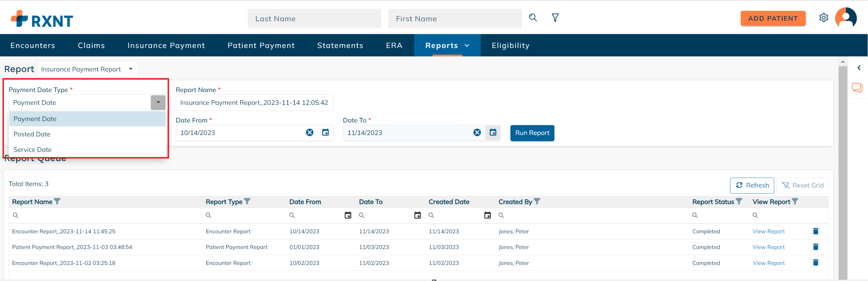This screenshot has width=868, height=281.
Task: Open the patient search filter funnel
Action: [555, 17]
